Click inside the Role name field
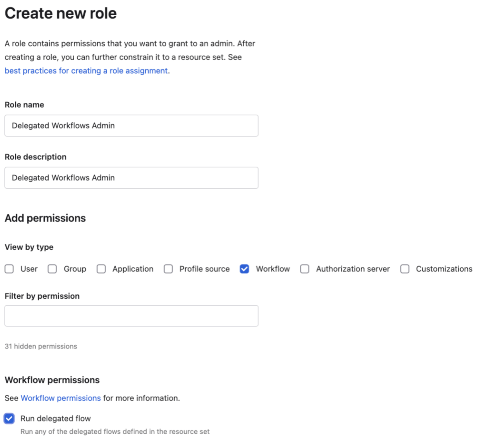 click(131, 126)
